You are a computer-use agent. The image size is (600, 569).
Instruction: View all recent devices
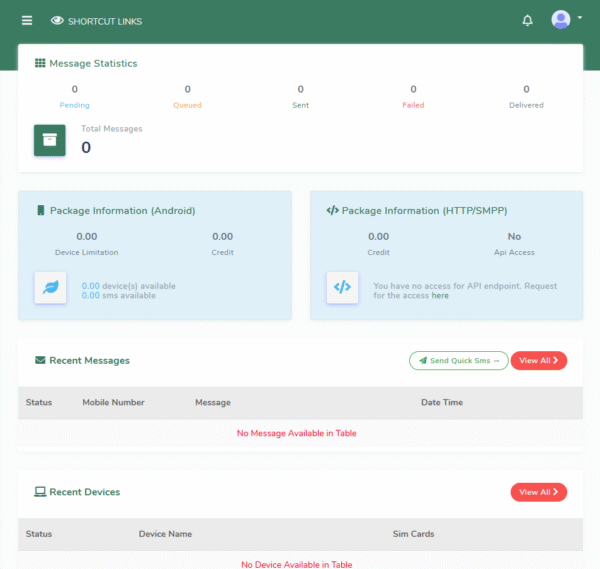[538, 492]
